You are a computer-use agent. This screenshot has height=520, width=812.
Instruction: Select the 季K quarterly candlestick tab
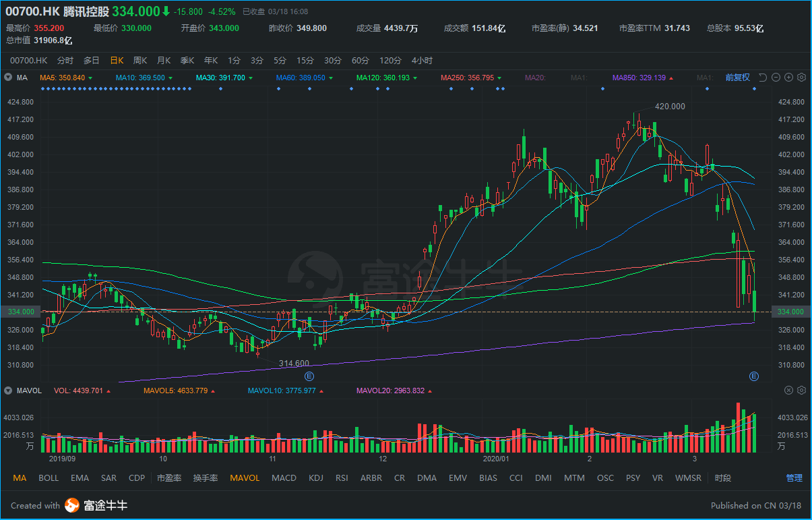pyautogui.click(x=189, y=60)
